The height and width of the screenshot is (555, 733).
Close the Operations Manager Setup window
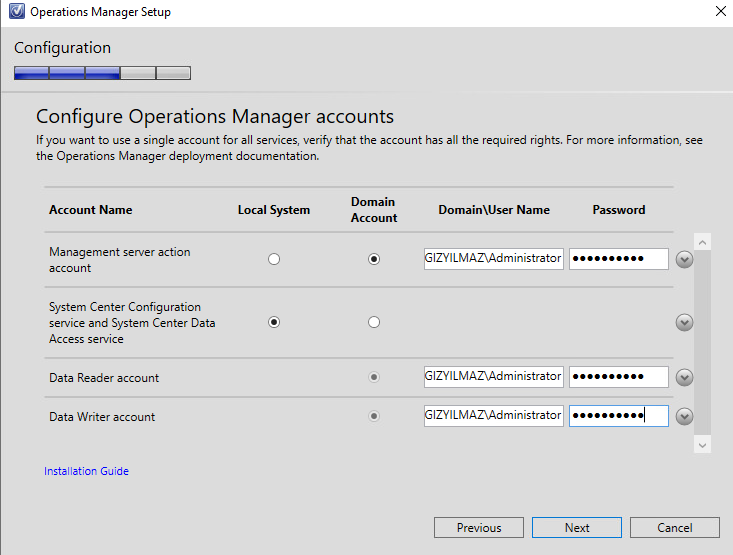point(720,11)
